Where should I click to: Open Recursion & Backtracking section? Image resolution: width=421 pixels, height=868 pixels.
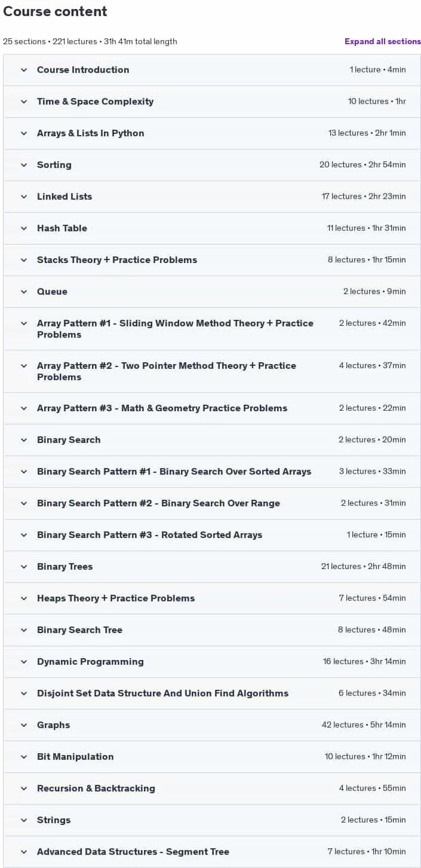click(x=212, y=788)
